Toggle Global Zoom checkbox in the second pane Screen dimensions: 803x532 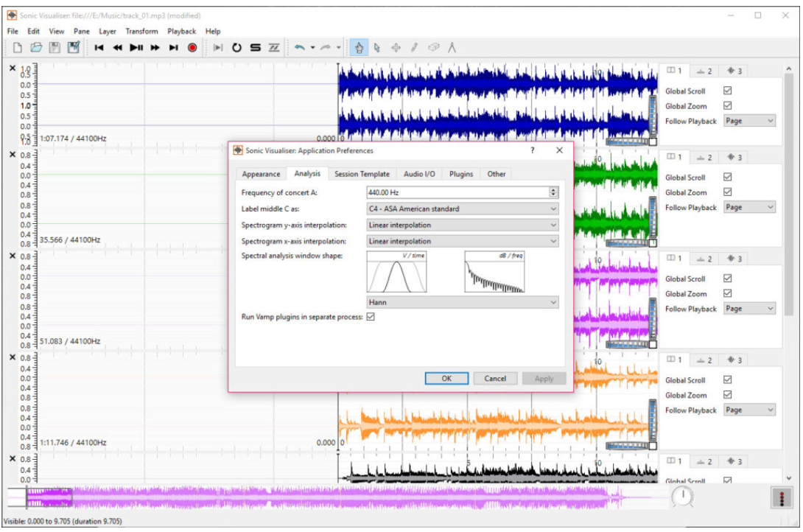point(728,192)
